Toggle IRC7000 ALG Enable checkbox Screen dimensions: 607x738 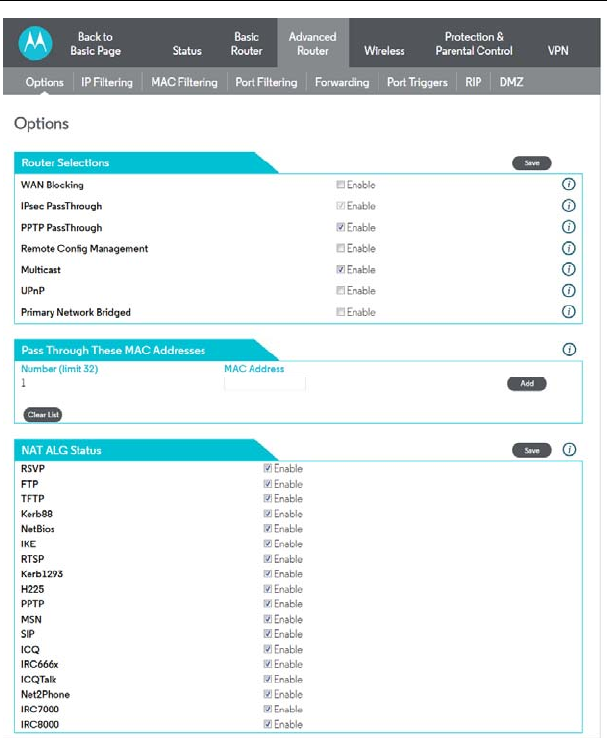point(267,709)
